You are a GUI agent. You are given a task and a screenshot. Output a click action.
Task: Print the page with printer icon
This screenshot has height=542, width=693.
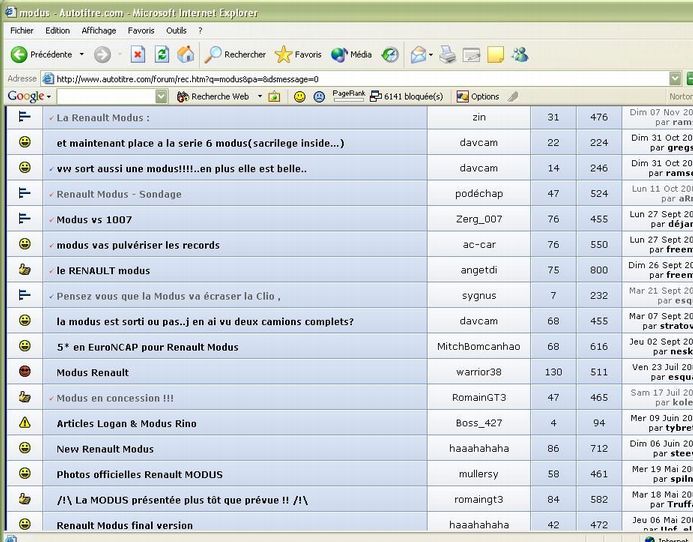click(447, 55)
